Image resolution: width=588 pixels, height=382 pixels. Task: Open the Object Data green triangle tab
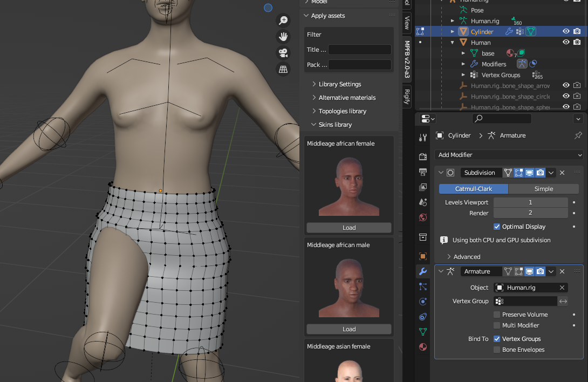[x=423, y=332]
